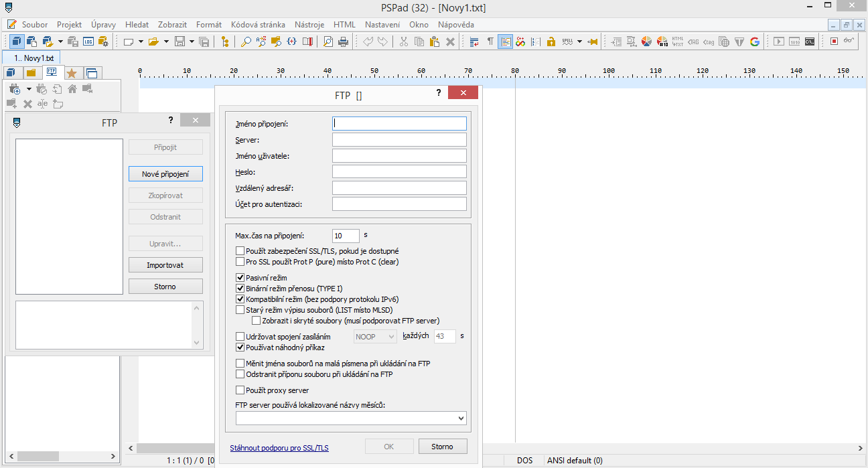
Task: Open the Projekt menu
Action: [69, 25]
